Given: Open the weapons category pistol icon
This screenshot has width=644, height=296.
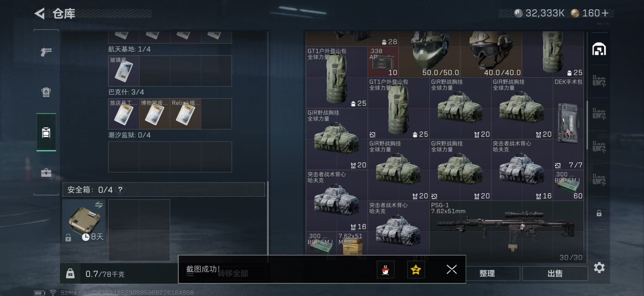Looking at the screenshot, I should click(x=46, y=52).
